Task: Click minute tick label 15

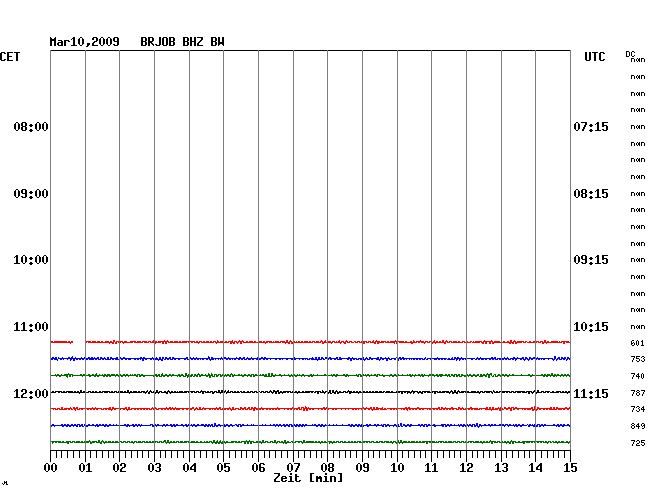Action: [x=570, y=468]
